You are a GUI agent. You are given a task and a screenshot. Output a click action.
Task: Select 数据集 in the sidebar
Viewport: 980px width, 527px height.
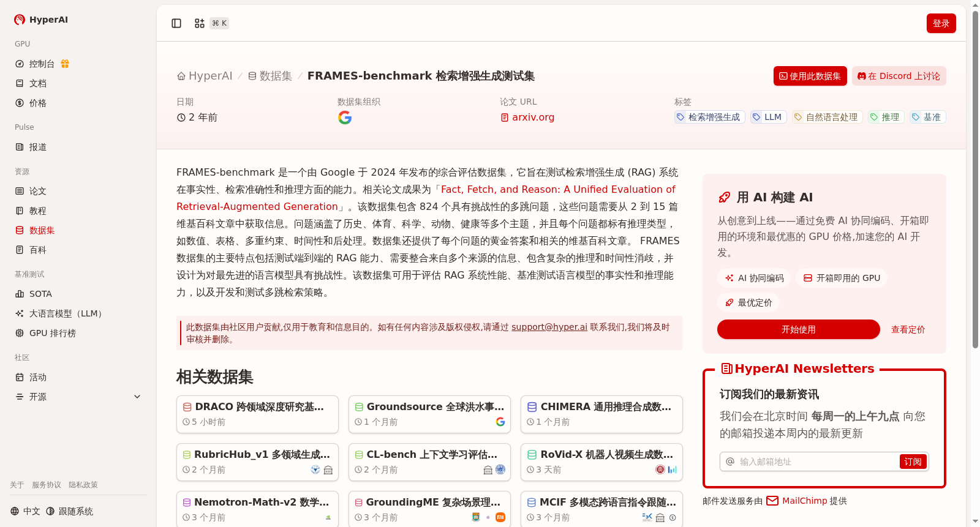[78, 230]
